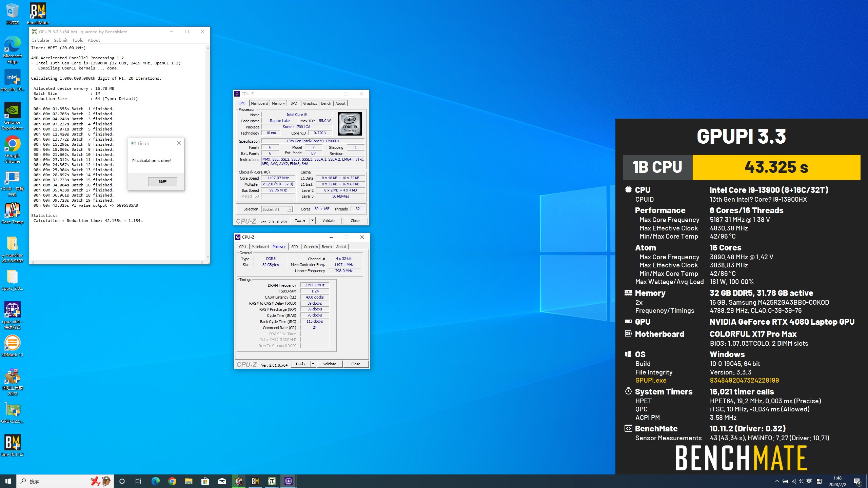
Task: Open Bench tab in lower CPU-Z
Action: [x=327, y=247]
